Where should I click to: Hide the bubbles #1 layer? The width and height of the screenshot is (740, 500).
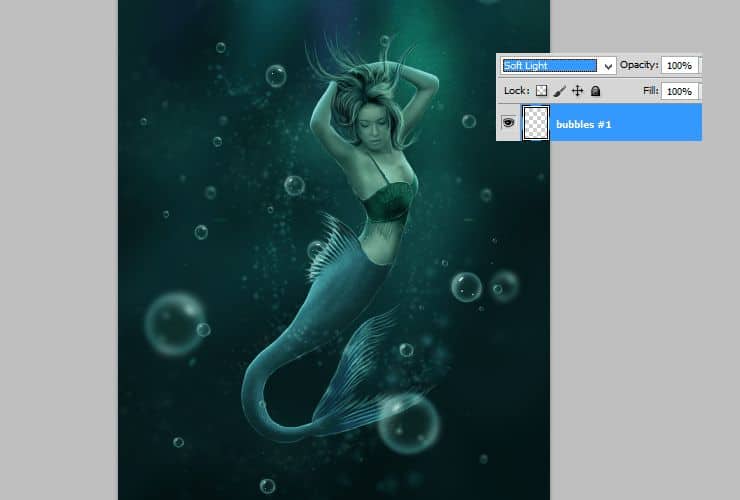coord(508,122)
